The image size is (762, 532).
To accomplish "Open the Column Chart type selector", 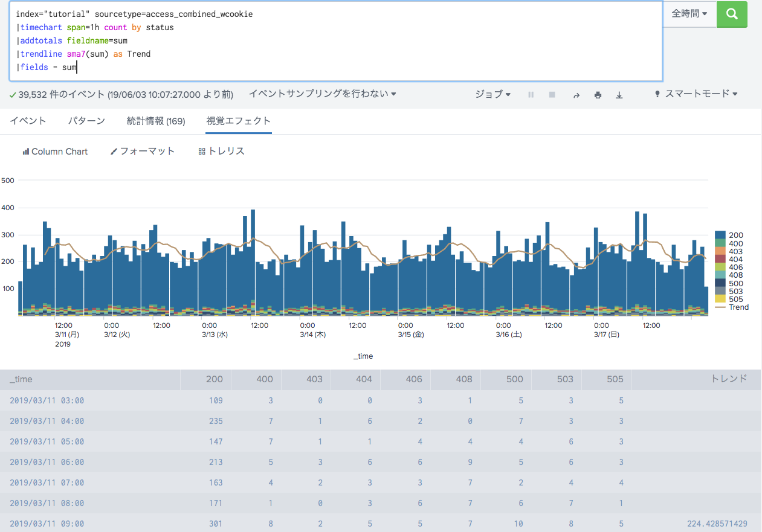I will (55, 151).
